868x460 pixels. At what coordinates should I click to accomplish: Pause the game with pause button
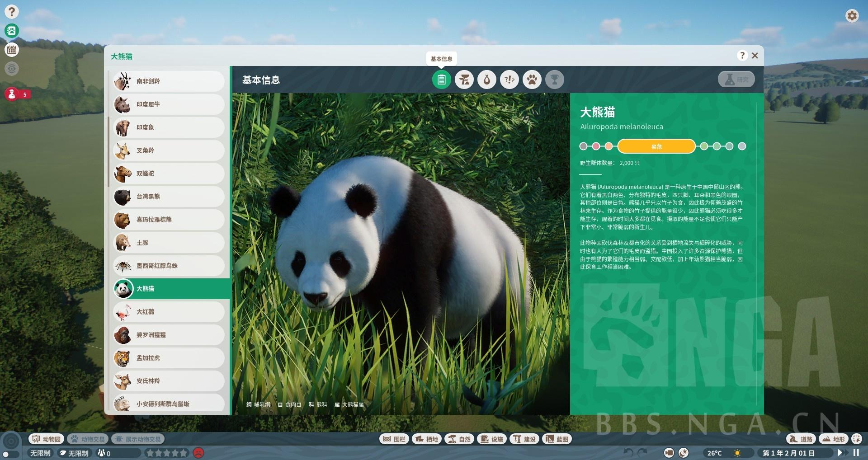[x=856, y=453]
